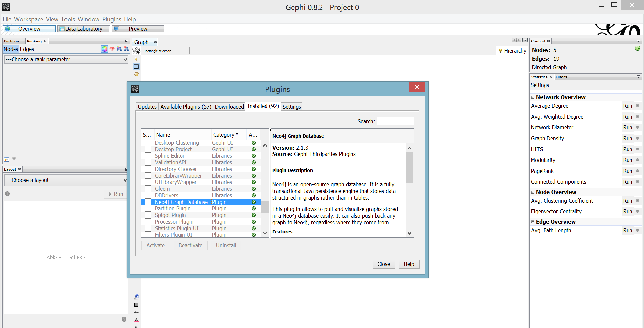Viewport: 644px width, 328px height.
Task: Open the Workspace menu
Action: (x=29, y=19)
